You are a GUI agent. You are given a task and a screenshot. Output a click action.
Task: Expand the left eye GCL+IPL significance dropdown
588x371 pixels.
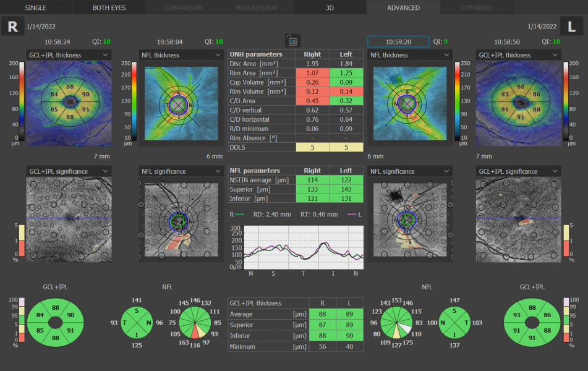tap(518, 171)
